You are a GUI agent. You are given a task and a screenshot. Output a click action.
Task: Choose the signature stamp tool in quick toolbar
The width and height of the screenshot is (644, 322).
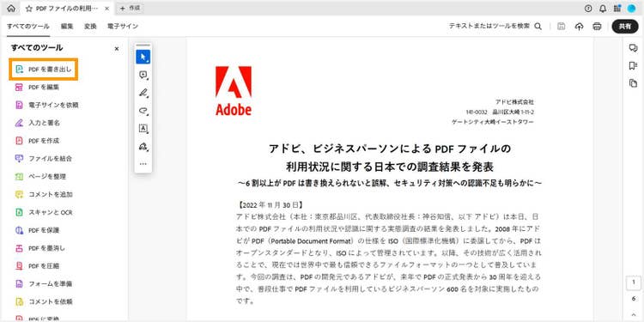click(143, 146)
